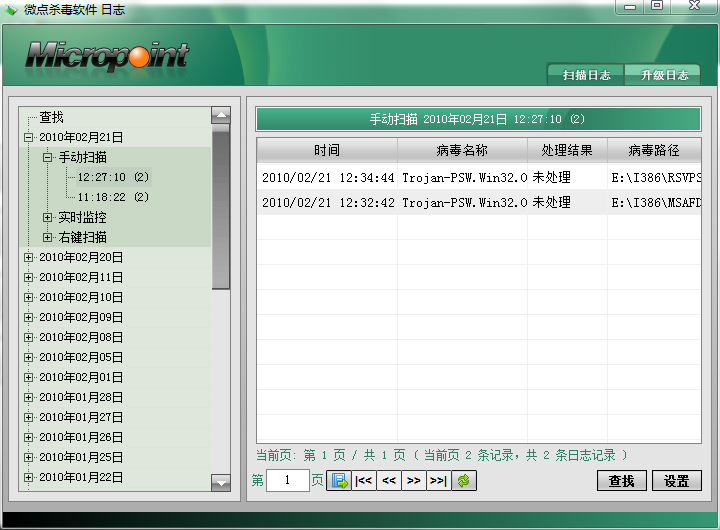Screen dimensions: 720x530
Task: Expand the 实时监控 node
Action: (47, 217)
